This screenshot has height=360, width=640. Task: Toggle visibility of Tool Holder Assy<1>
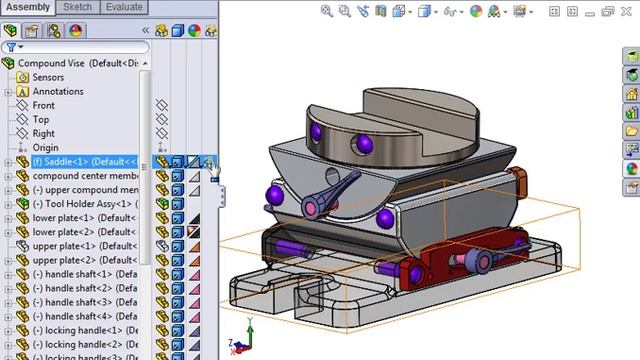click(x=162, y=204)
